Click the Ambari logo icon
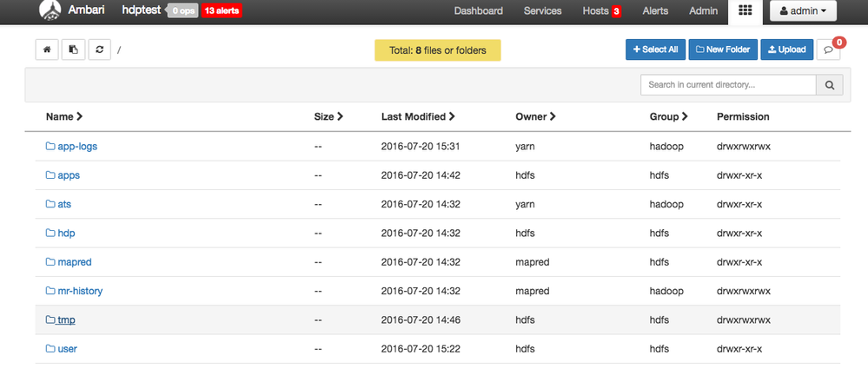The height and width of the screenshot is (375, 868). click(50, 11)
